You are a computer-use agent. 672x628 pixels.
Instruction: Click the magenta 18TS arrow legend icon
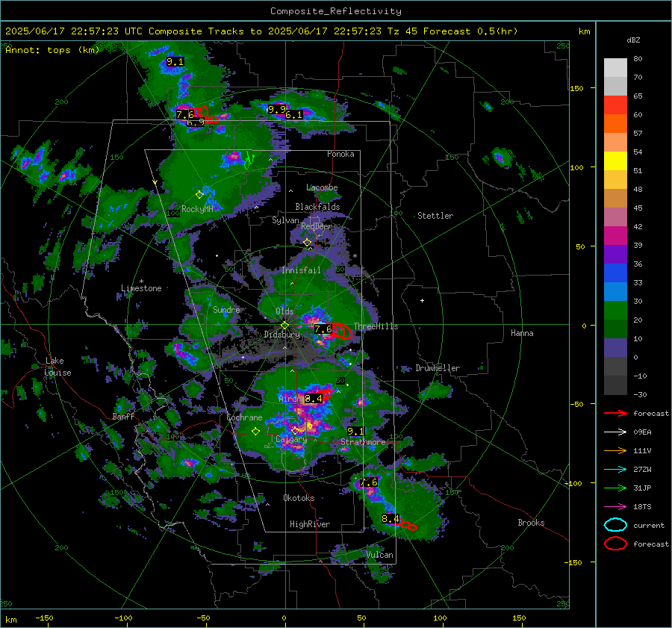tap(615, 507)
